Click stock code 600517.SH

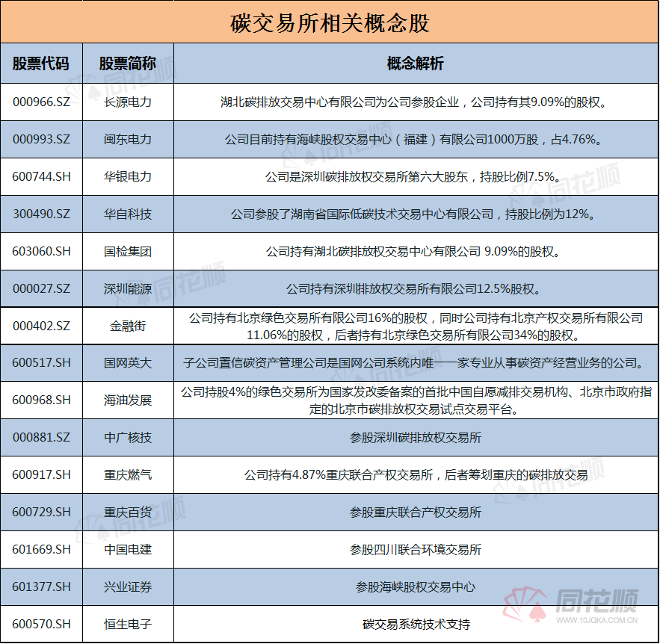click(41, 362)
